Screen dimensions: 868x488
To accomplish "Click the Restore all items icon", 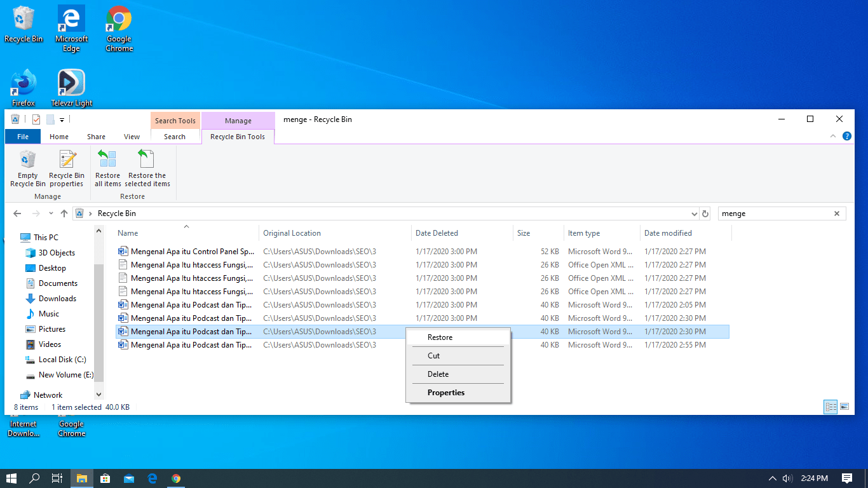I will (x=107, y=168).
